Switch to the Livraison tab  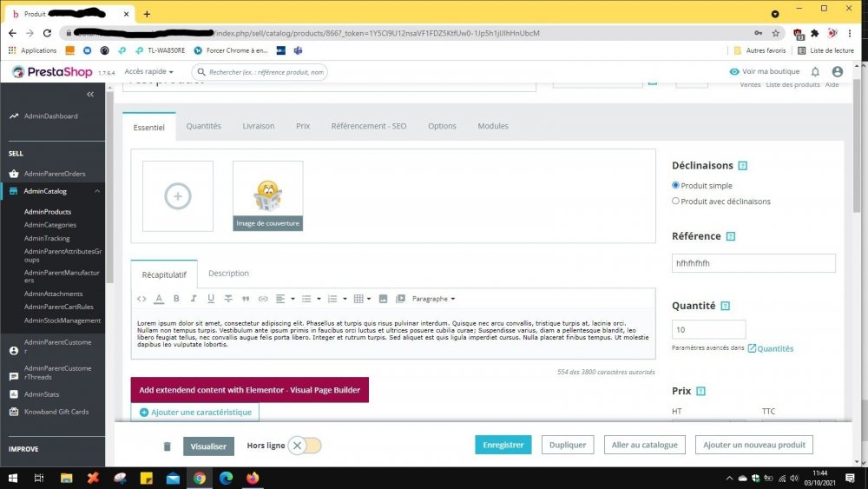[259, 126]
